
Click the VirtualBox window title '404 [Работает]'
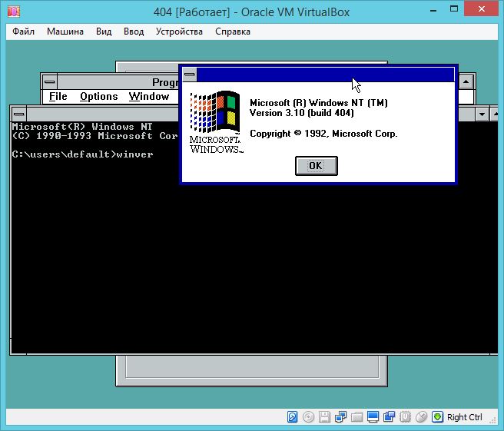tap(192, 12)
